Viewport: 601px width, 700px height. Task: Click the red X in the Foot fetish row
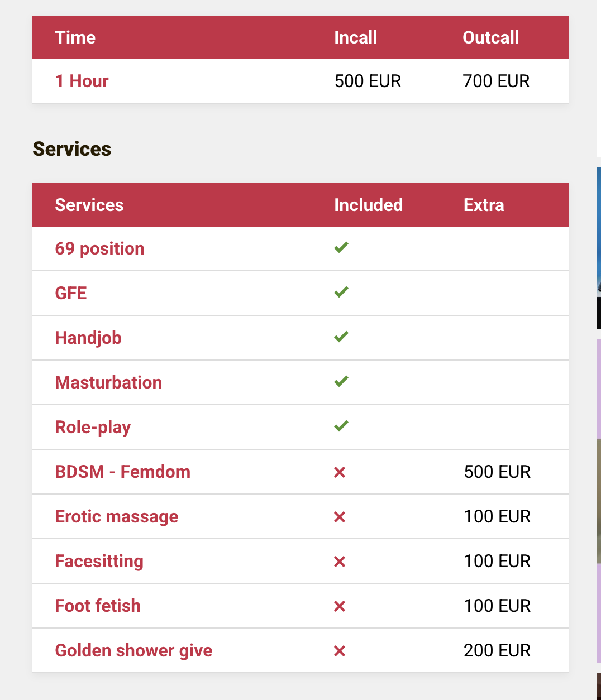point(340,606)
